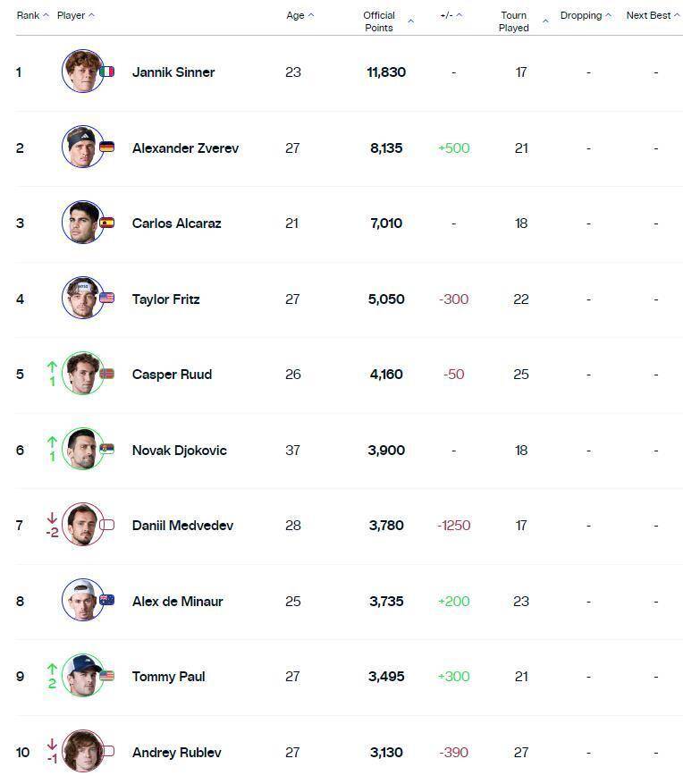Click the Spanish flag beside Alcaraz

pyautogui.click(x=107, y=223)
